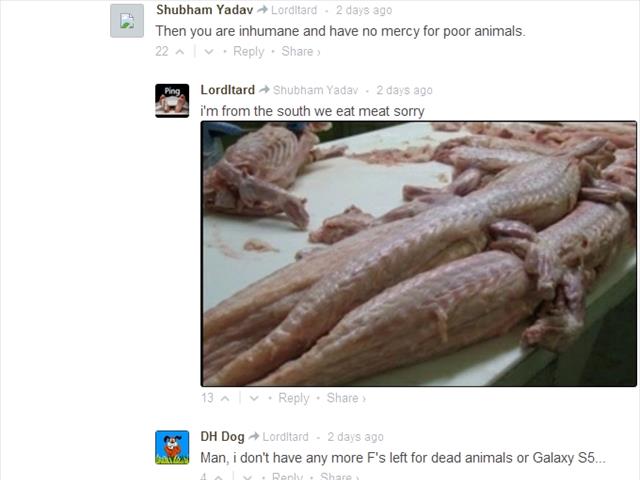Upvote DH Dog's comment
Screen dimensions: 640x480
(x=219, y=477)
